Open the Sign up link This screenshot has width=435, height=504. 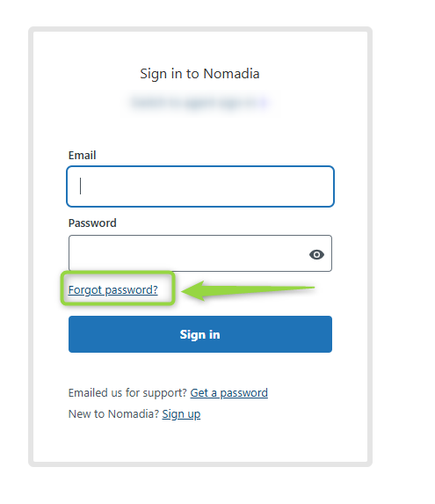pyautogui.click(x=181, y=414)
